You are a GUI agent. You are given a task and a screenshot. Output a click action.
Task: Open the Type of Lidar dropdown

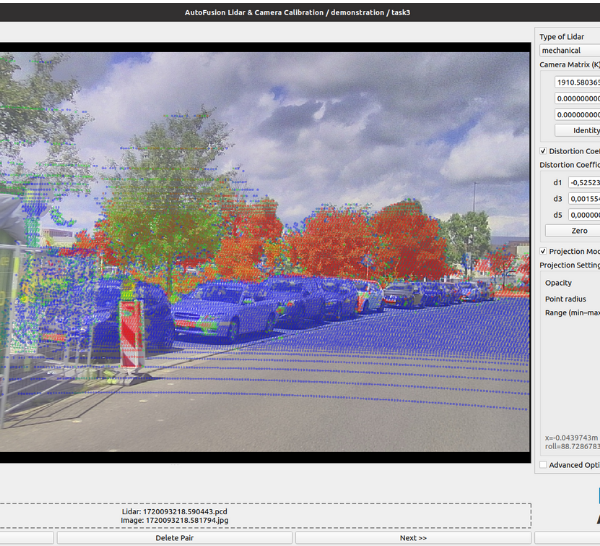point(568,50)
